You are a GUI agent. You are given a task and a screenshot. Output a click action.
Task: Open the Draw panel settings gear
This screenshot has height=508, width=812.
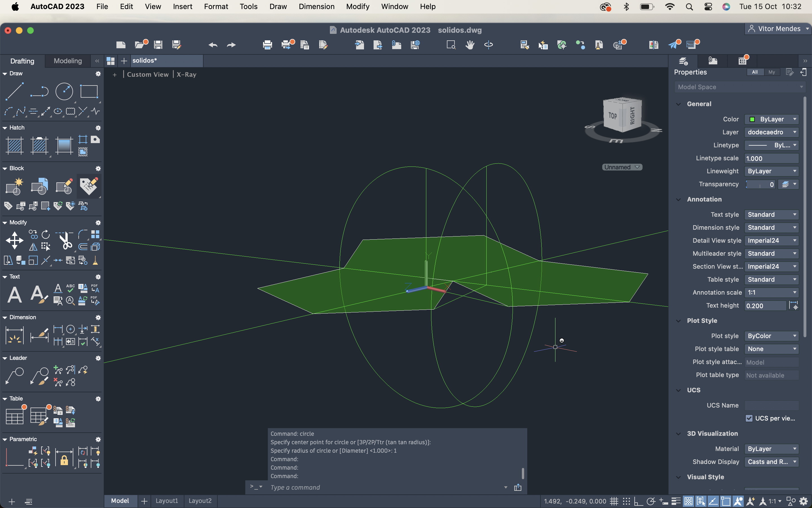pyautogui.click(x=98, y=74)
